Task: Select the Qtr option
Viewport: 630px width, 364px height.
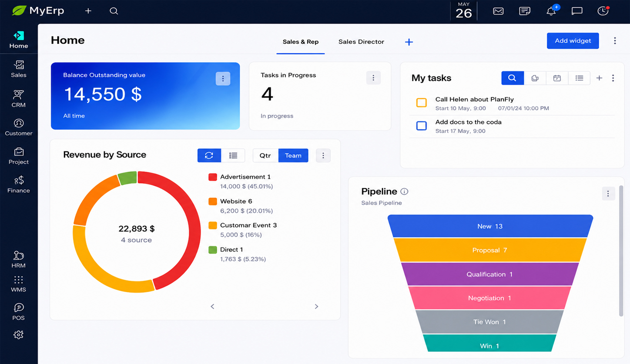Action: point(265,155)
